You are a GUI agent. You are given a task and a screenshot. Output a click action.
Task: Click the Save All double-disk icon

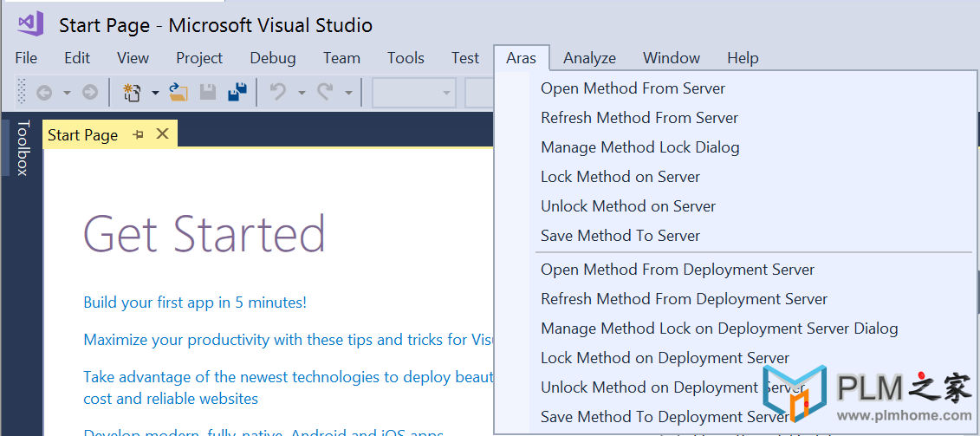pyautogui.click(x=237, y=92)
